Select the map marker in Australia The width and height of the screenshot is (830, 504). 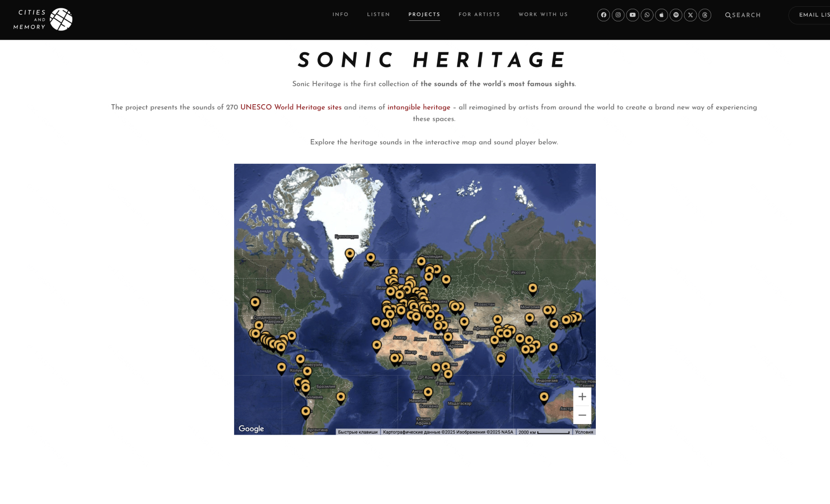[x=544, y=398]
